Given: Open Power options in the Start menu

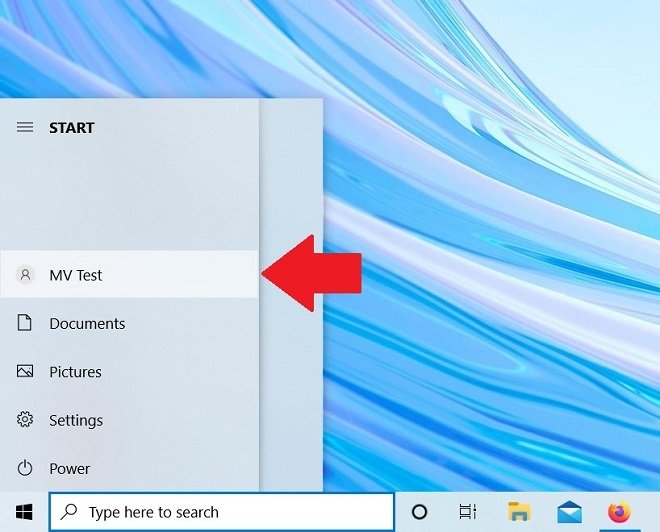Looking at the screenshot, I should pyautogui.click(x=129, y=468).
